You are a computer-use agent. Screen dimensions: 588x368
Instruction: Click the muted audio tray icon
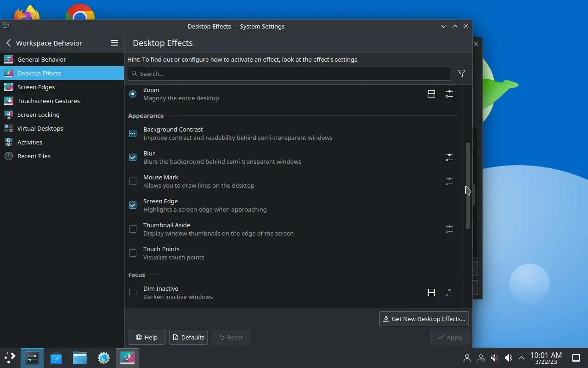click(x=494, y=357)
